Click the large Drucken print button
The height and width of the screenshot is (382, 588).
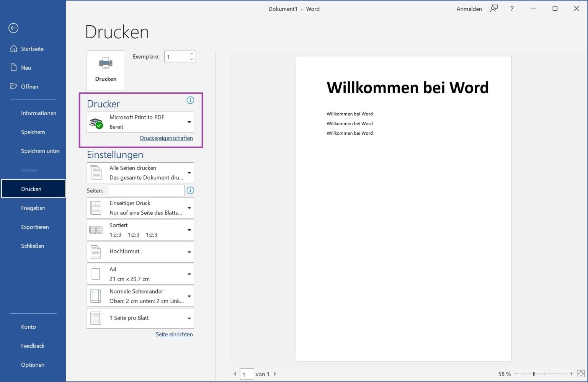tap(106, 70)
